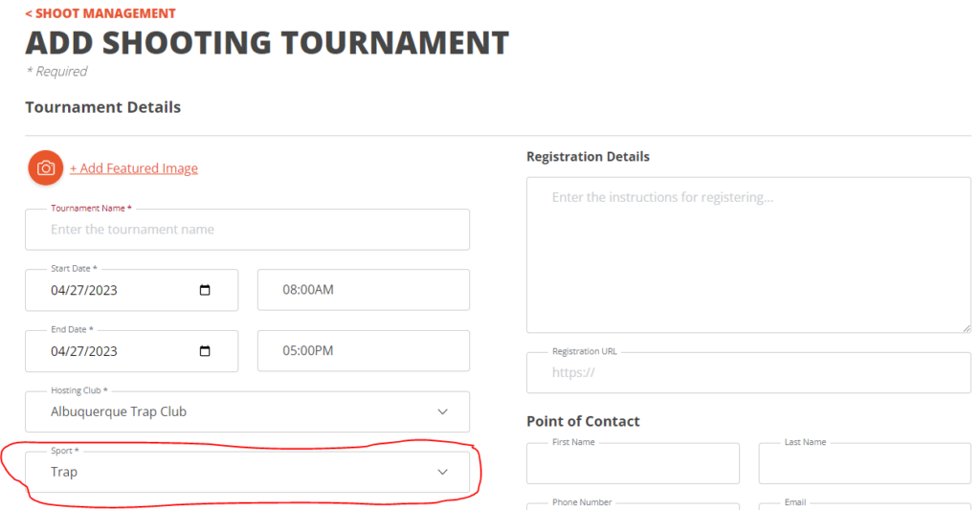The image size is (980, 510).
Task: Open the Albuquerque Trap Club selector
Action: [x=248, y=411]
